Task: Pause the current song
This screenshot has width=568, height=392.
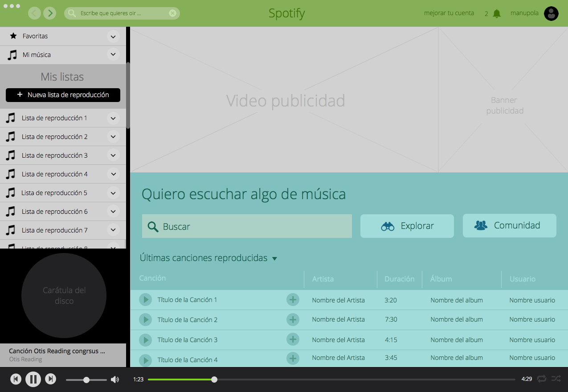Action: [x=33, y=379]
